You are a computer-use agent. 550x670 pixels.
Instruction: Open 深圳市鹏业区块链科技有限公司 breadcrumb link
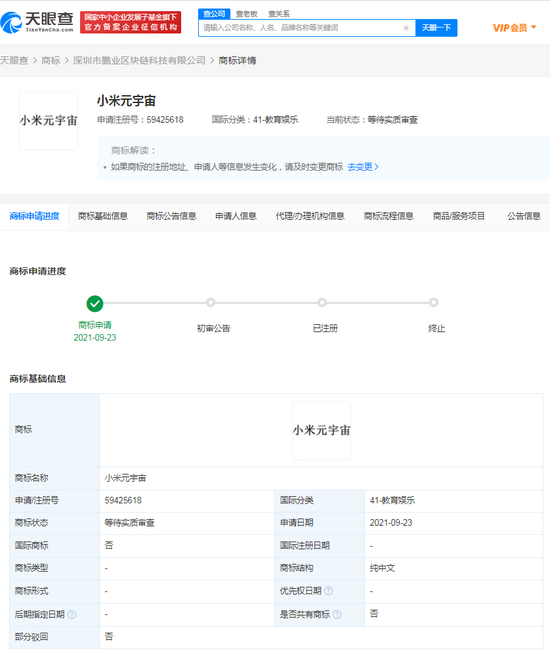139,61
